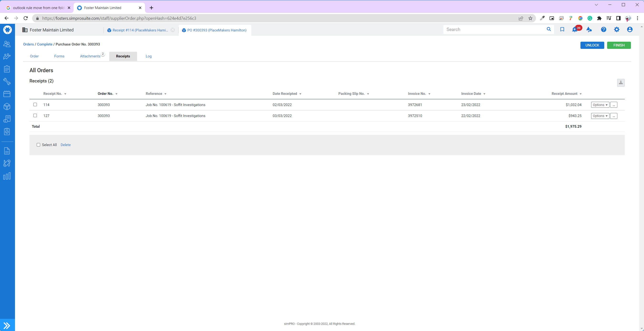Open Options dropdown for receipt 127

(x=600, y=116)
